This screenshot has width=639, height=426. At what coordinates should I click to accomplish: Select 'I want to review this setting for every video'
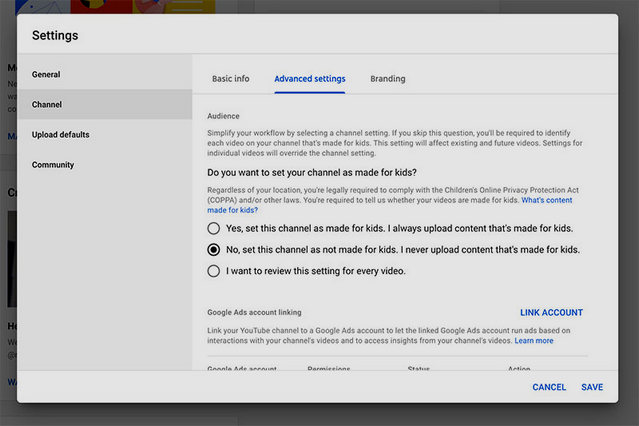(214, 271)
